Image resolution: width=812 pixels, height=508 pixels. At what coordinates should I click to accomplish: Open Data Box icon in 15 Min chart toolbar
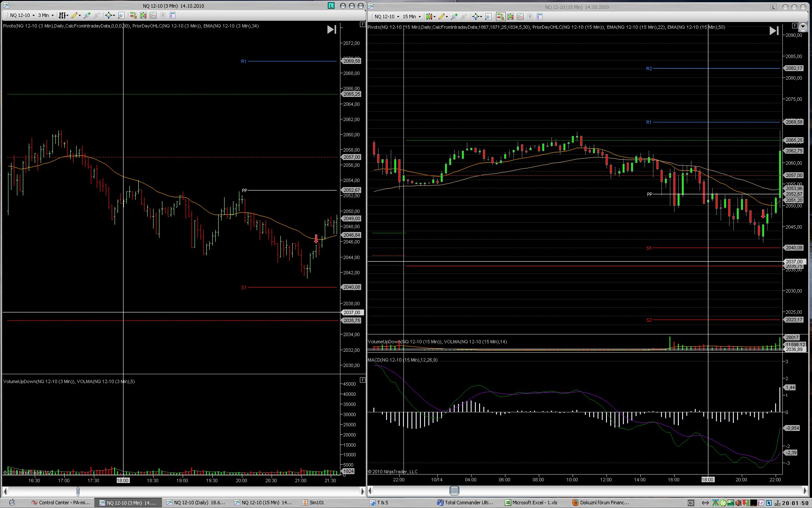(488, 17)
